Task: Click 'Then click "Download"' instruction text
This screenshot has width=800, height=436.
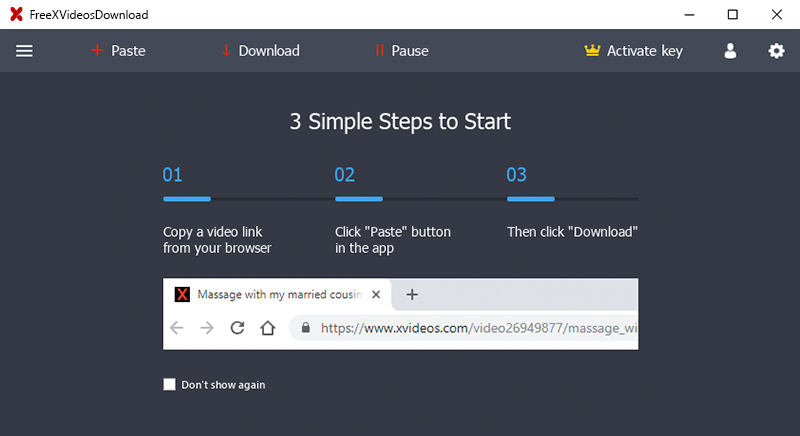Action: 572,232
